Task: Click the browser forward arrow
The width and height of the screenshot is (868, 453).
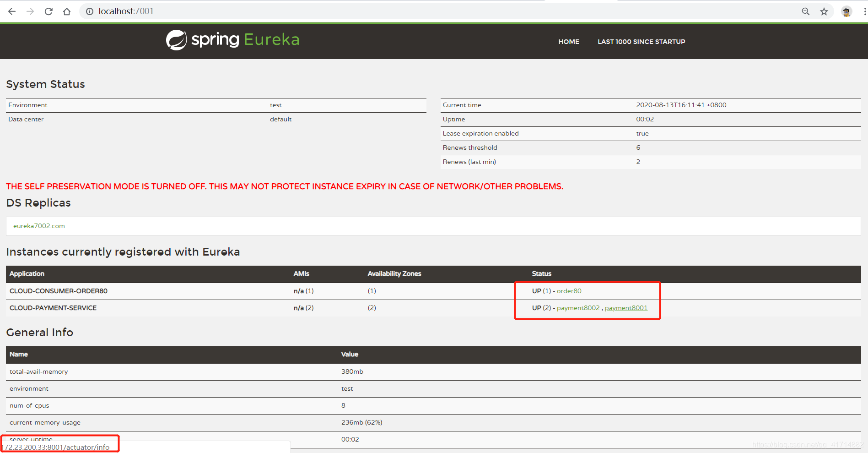Action: tap(30, 11)
